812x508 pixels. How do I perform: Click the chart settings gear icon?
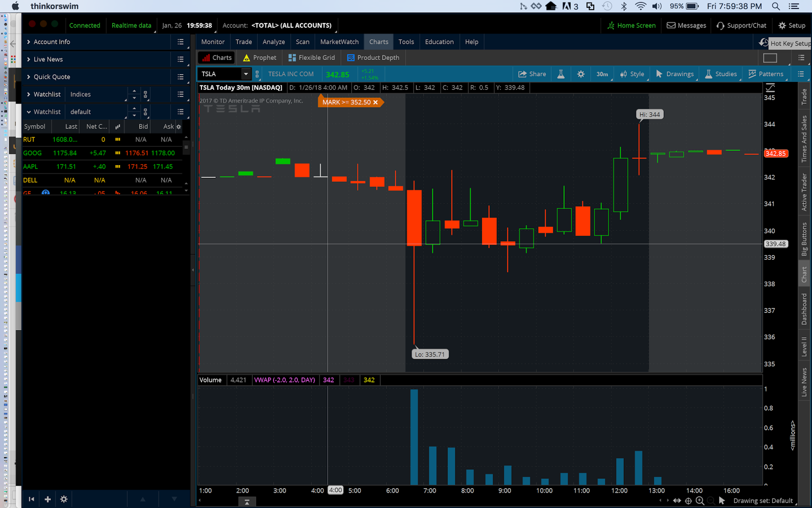pyautogui.click(x=580, y=74)
